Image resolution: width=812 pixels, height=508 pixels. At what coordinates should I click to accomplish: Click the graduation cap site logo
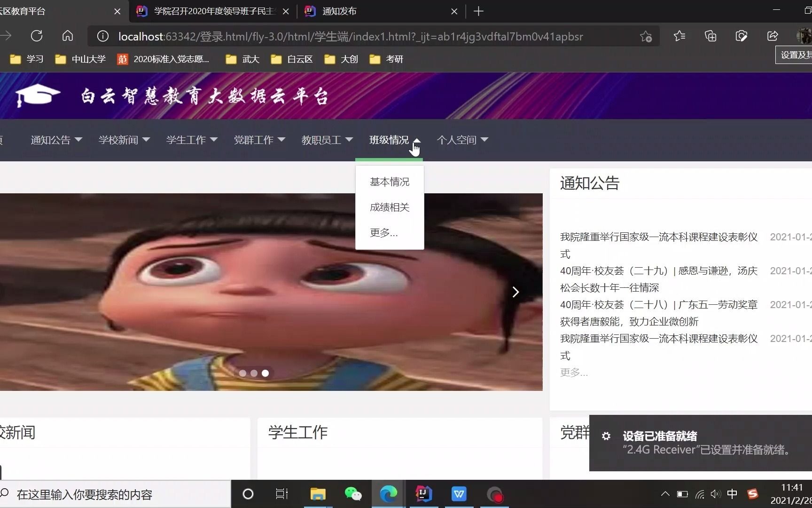[x=38, y=95]
